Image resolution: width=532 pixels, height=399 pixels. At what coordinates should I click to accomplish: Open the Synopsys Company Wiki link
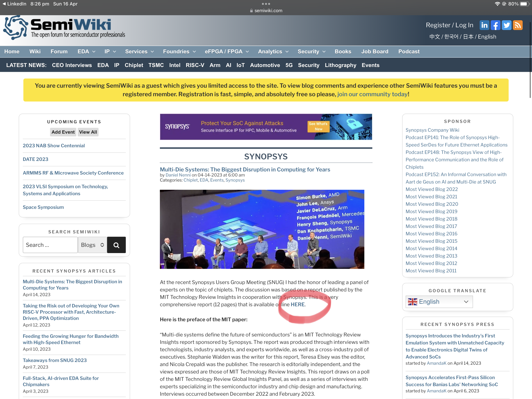[432, 130]
